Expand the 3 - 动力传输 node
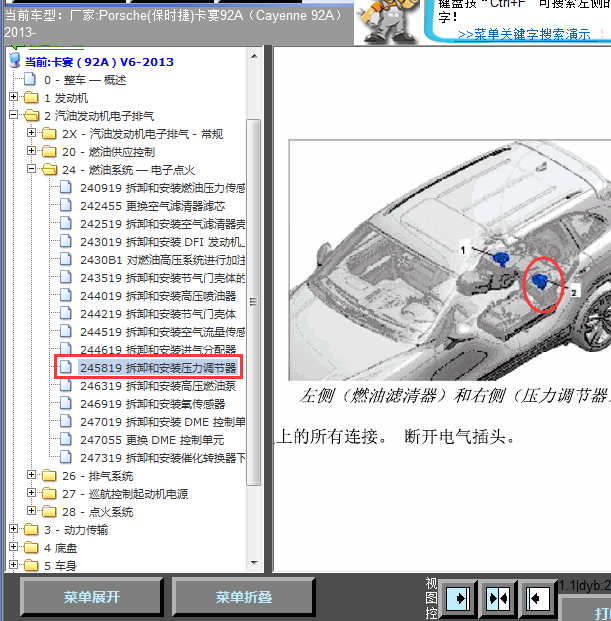 [x=13, y=529]
